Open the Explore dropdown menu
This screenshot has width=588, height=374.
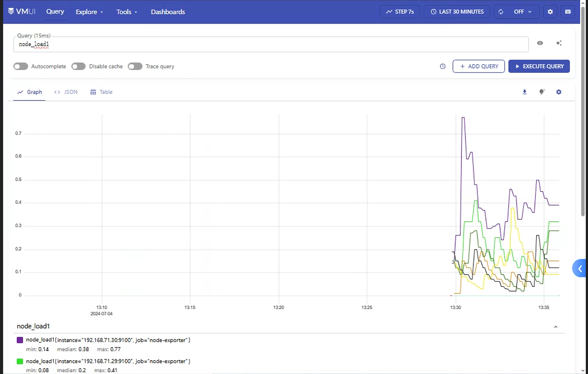89,12
